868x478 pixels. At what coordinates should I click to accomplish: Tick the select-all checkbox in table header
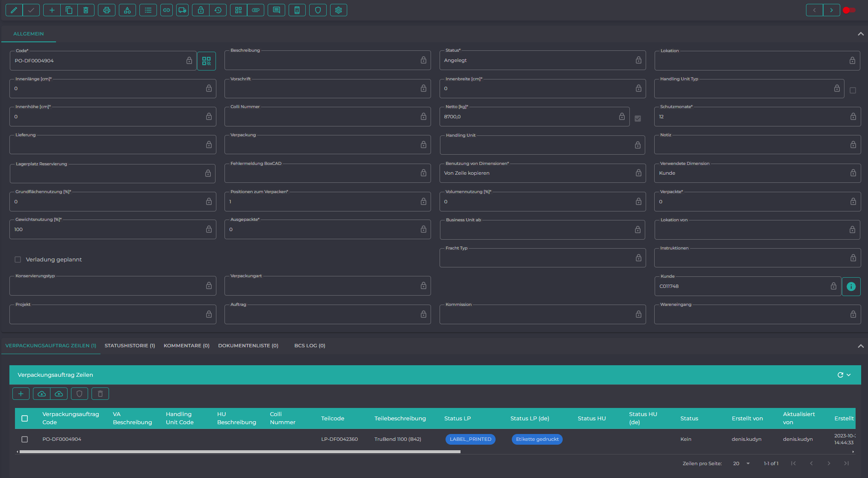25,419
